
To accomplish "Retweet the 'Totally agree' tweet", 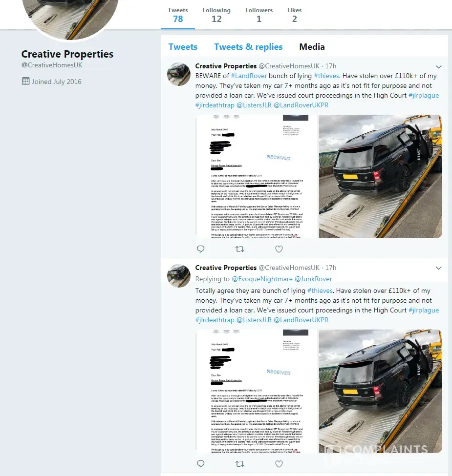I will click(x=239, y=464).
